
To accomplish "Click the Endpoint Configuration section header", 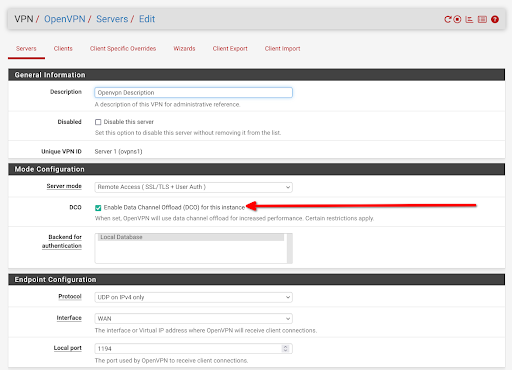I will pyautogui.click(x=257, y=279).
